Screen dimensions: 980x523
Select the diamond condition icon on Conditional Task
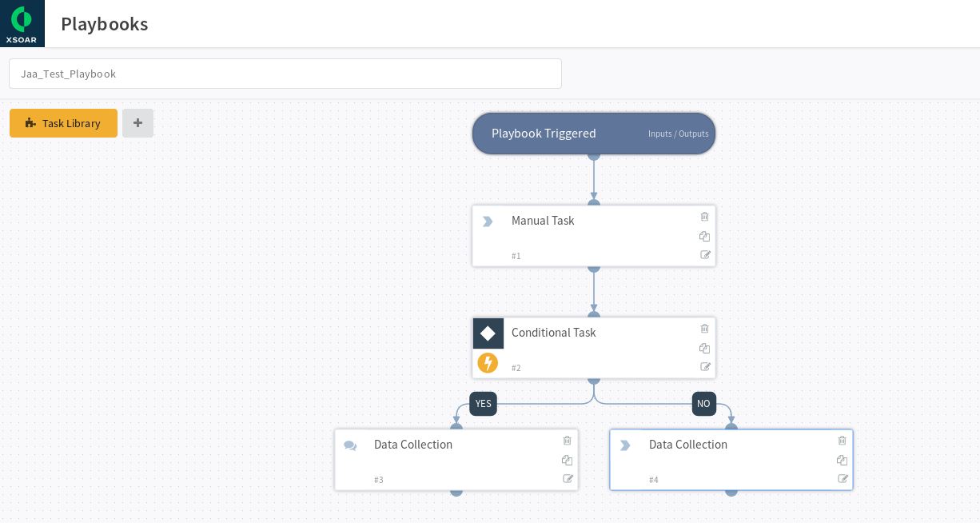tap(488, 333)
